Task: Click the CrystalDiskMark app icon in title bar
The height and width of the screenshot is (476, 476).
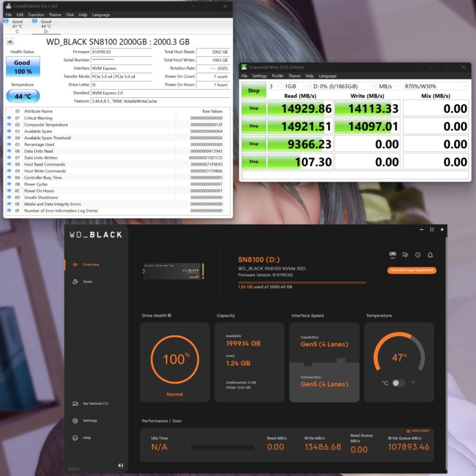Action: (x=244, y=67)
